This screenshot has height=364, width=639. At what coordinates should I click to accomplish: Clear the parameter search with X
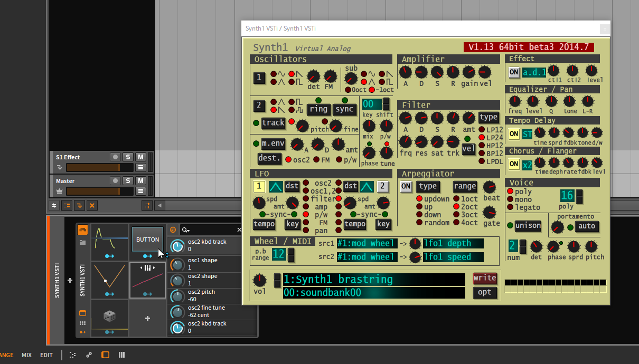(x=239, y=230)
